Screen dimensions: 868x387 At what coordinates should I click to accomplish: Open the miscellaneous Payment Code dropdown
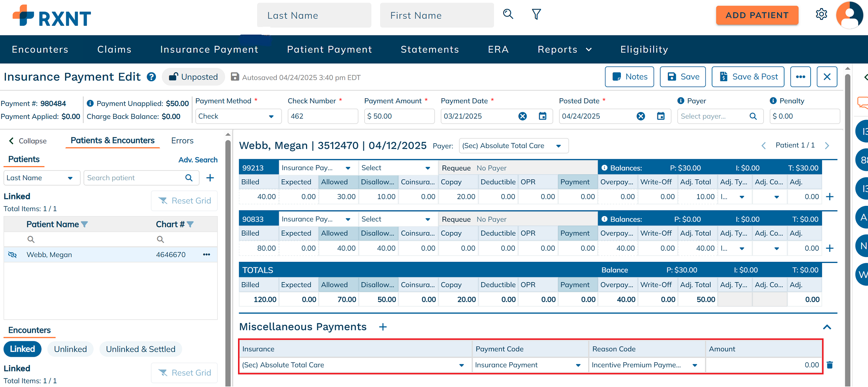530,365
